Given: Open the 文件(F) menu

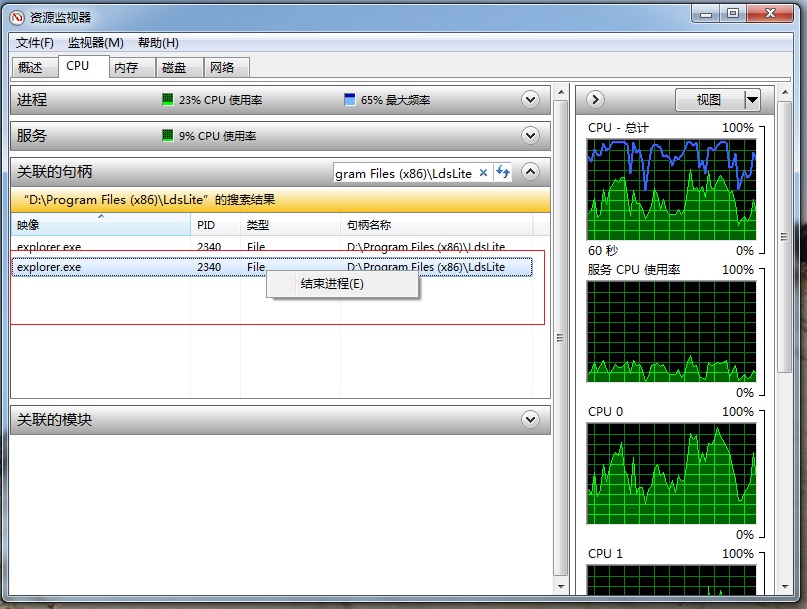Looking at the screenshot, I should point(34,43).
